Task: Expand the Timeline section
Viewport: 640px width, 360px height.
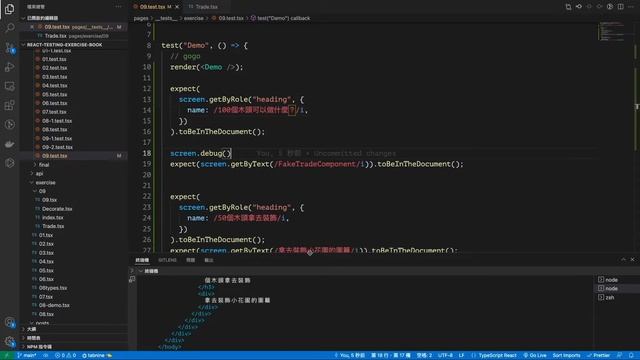Action: pos(33,338)
